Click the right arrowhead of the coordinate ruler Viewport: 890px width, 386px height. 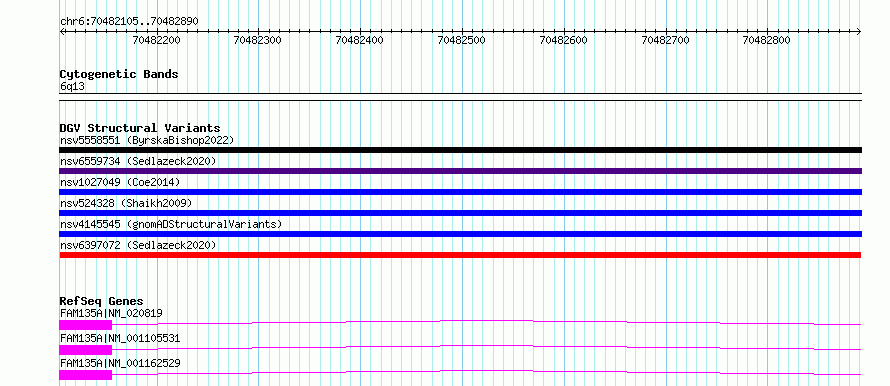[859, 31]
